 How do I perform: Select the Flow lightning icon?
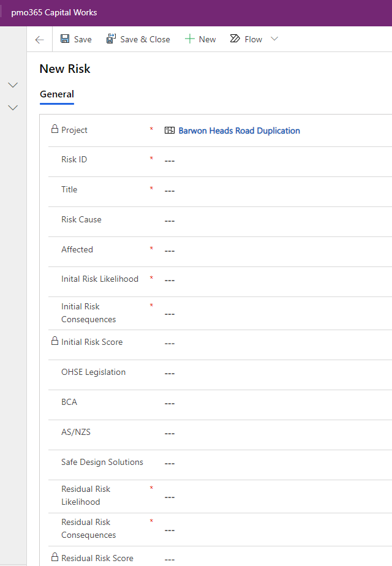click(233, 38)
